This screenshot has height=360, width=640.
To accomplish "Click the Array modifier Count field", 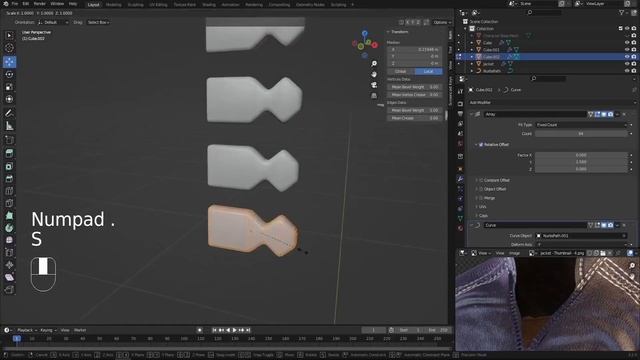I will coord(581,134).
